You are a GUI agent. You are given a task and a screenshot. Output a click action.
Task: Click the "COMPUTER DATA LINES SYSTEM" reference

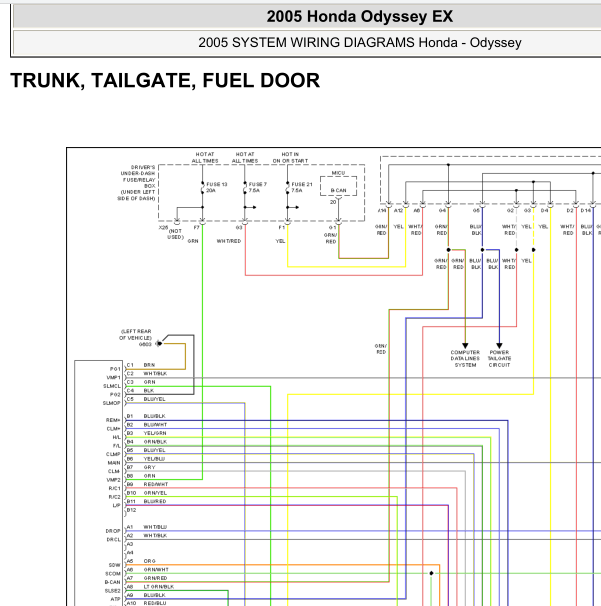tap(465, 359)
